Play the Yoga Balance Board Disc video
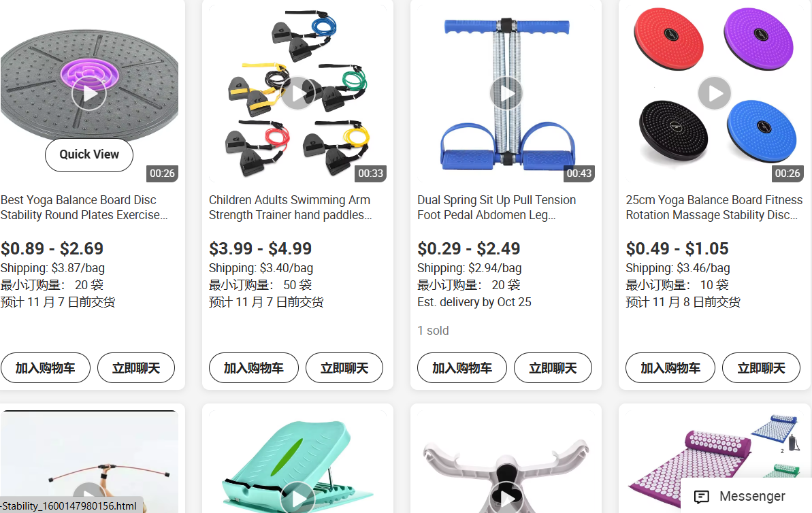The image size is (812, 513). tap(89, 94)
